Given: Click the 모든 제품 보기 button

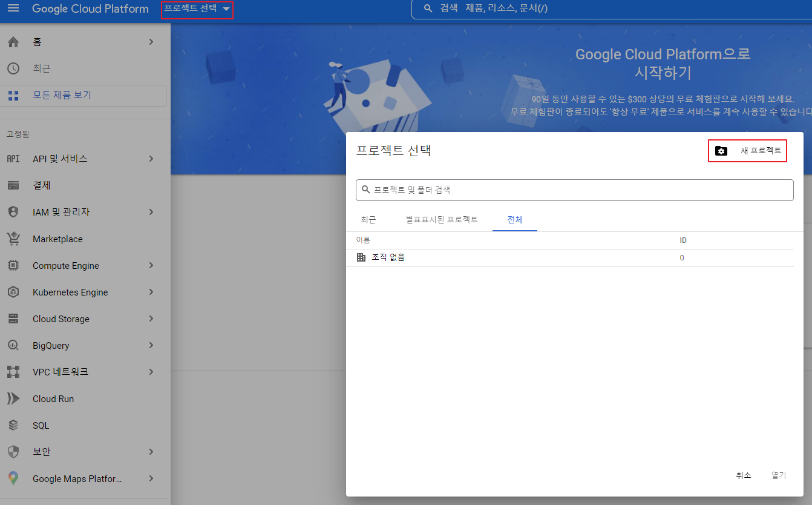Looking at the screenshot, I should [83, 96].
